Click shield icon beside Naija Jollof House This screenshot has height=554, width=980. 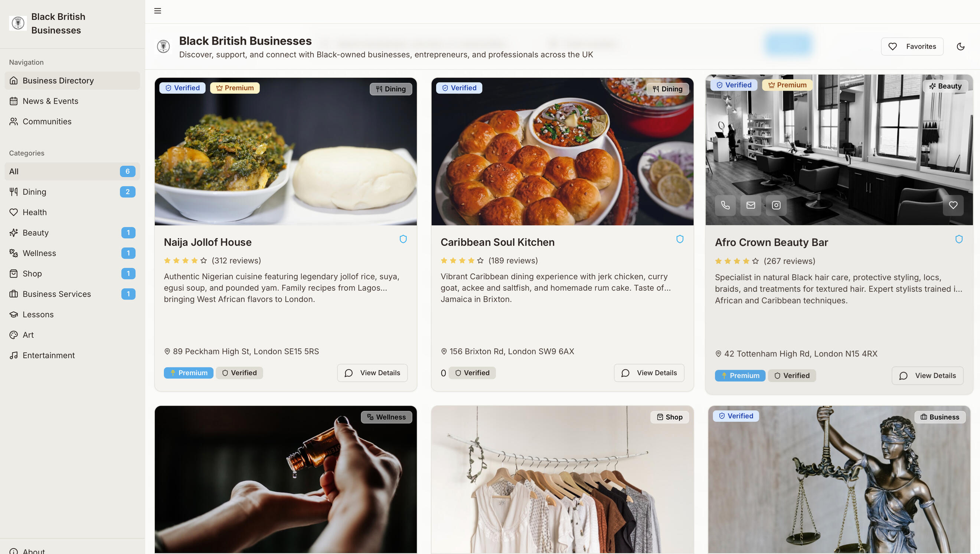(x=403, y=239)
